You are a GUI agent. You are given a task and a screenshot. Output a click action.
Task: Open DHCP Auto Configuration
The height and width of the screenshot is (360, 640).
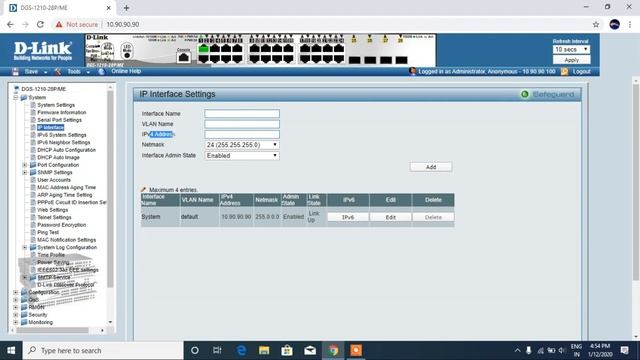(x=66, y=150)
